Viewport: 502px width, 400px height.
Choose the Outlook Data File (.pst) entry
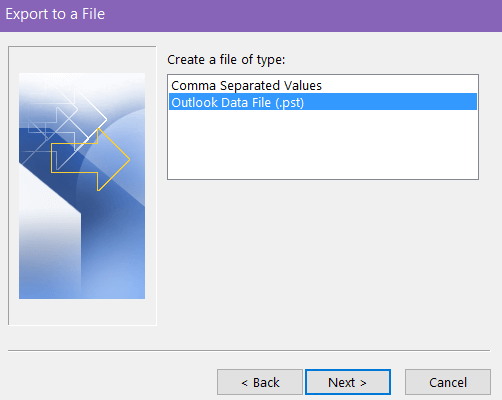pos(323,102)
